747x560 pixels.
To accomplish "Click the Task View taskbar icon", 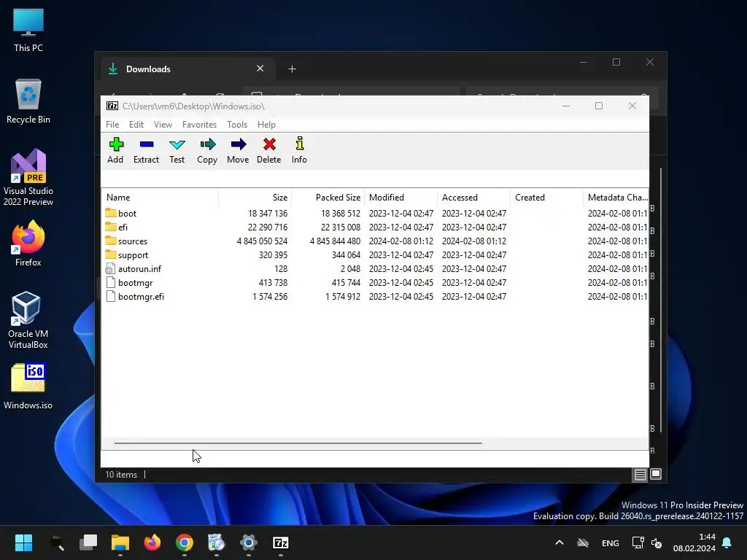I will [x=88, y=542].
